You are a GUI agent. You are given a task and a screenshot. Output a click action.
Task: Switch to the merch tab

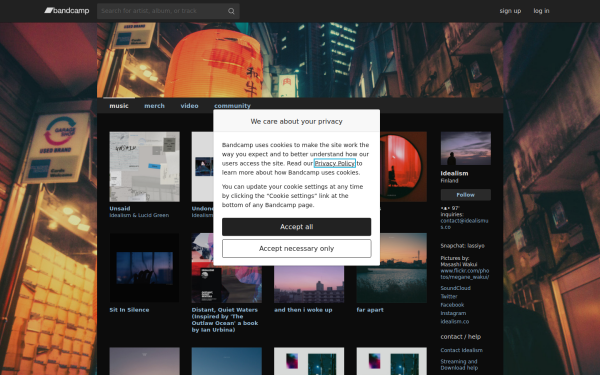pos(154,106)
